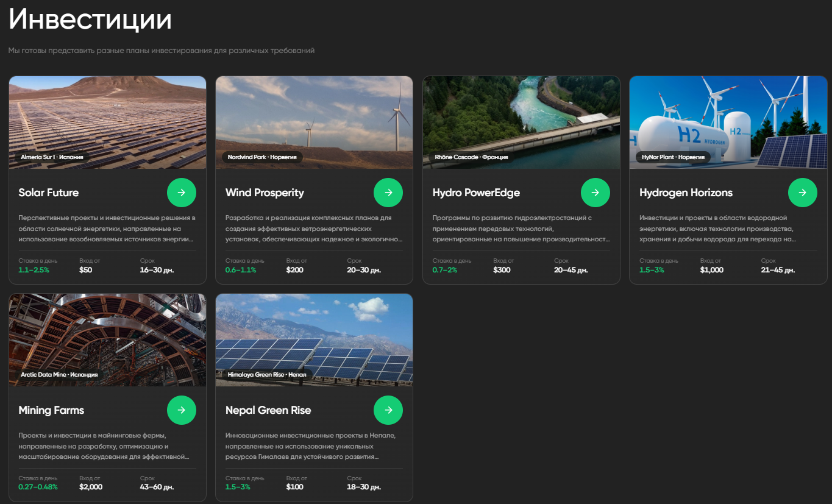
Task: Click the 21–45 дн. term on Hydrogen Horizons
Action: 778,269
